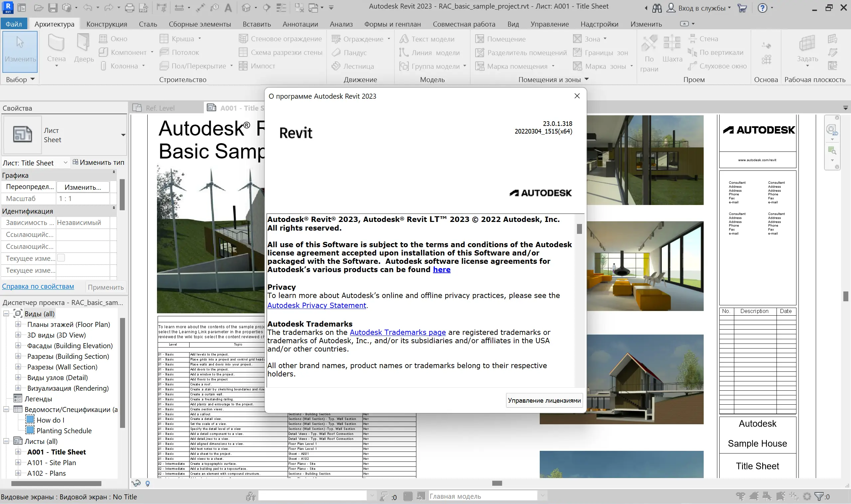Click the shopping cart icon in title bar

tap(742, 8)
